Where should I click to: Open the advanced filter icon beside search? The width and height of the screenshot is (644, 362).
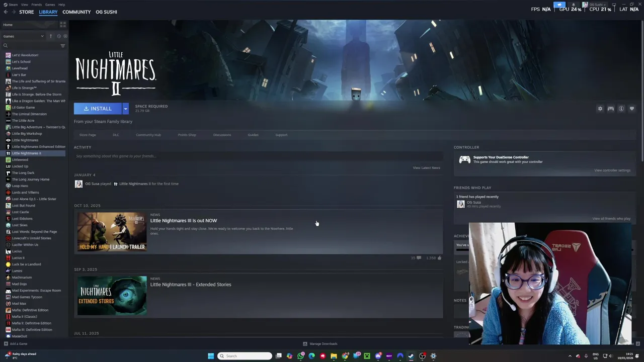coord(63,46)
